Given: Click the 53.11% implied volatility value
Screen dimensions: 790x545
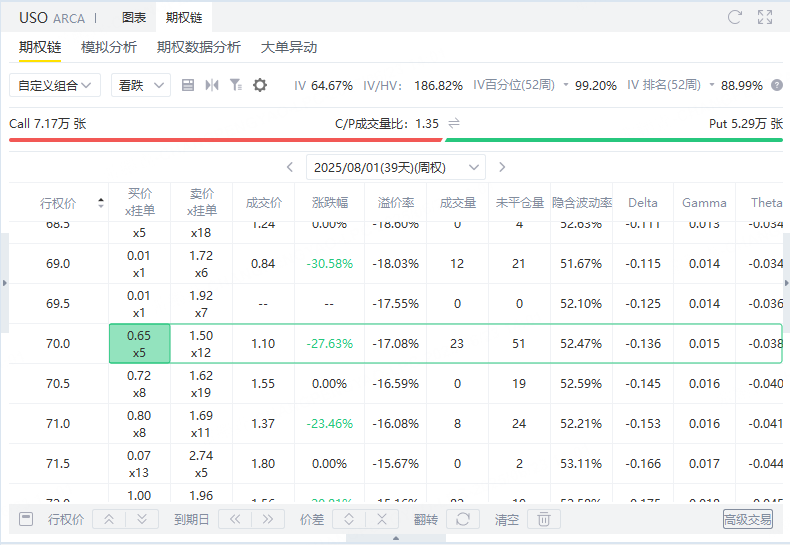Looking at the screenshot, I should click(581, 463).
